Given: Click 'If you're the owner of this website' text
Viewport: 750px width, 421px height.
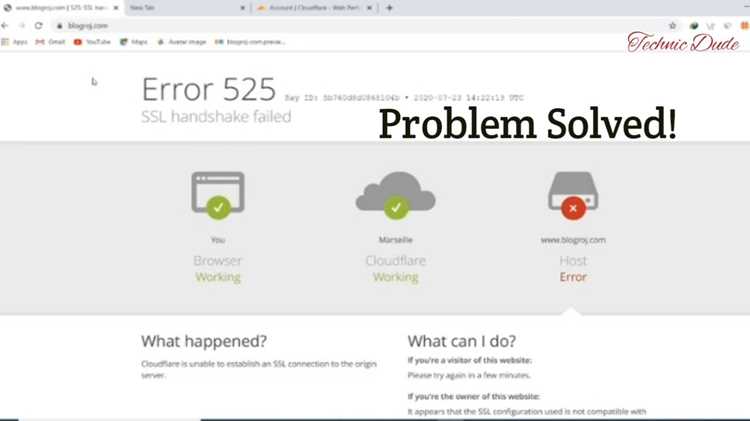Looking at the screenshot, I should [474, 397].
